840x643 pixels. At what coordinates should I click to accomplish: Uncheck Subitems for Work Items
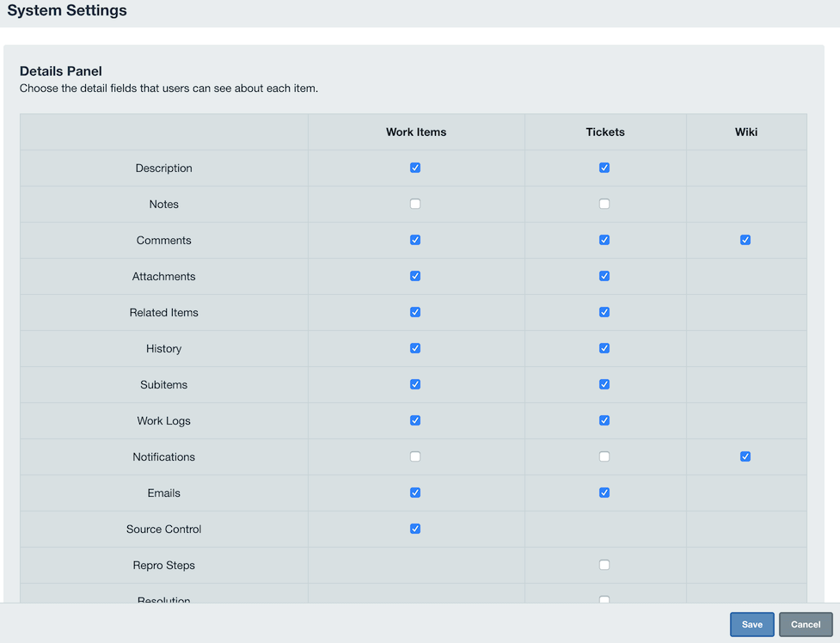tap(415, 384)
